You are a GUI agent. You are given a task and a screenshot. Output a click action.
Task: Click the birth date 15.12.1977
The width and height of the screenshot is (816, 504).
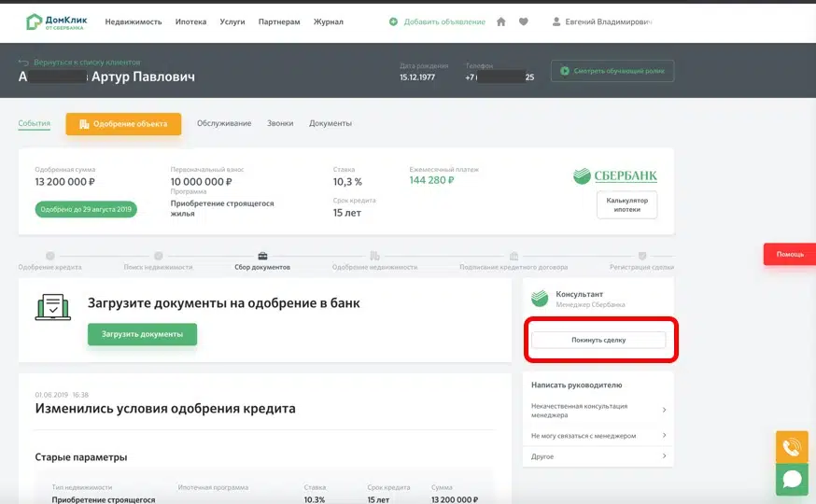417,77
